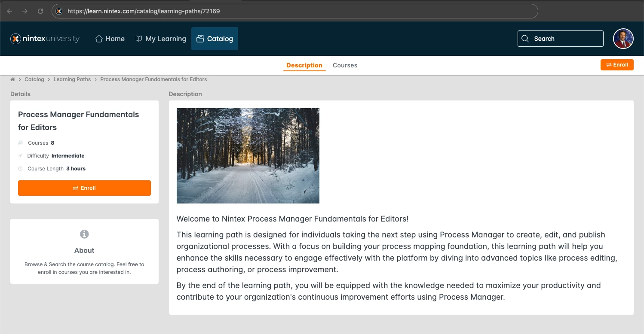644x334 pixels.
Task: Switch to the Description tab
Action: pos(304,65)
